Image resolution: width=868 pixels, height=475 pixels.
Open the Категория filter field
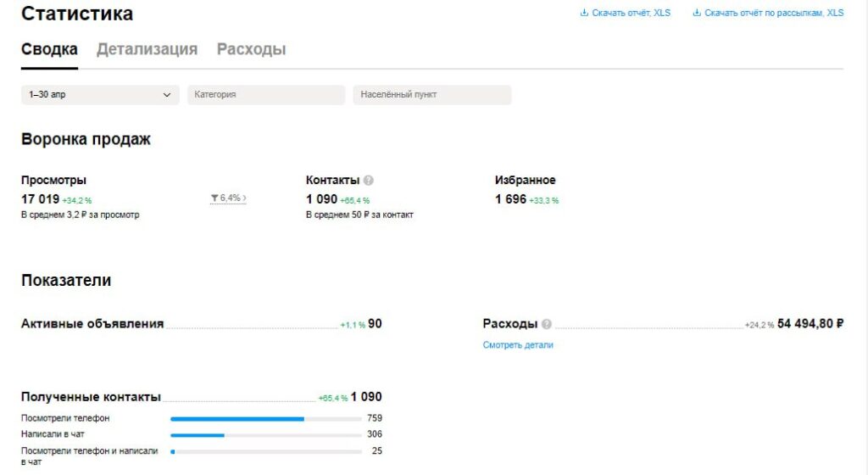pos(266,95)
